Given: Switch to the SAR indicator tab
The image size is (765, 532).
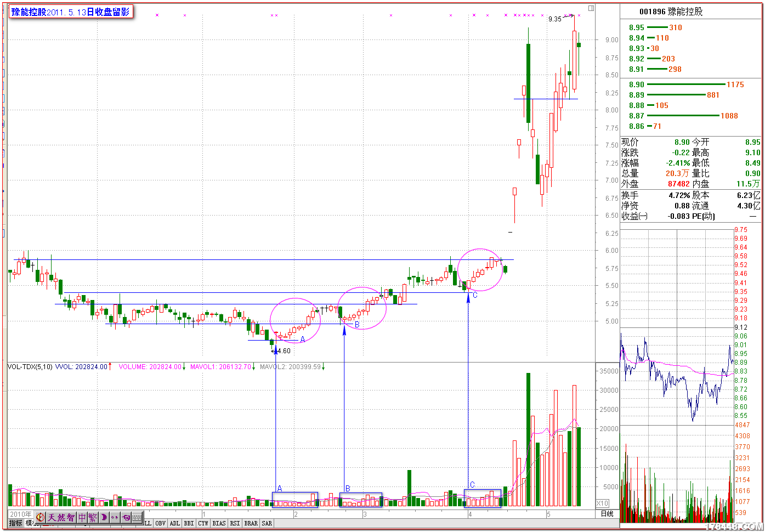Looking at the screenshot, I should [267, 524].
